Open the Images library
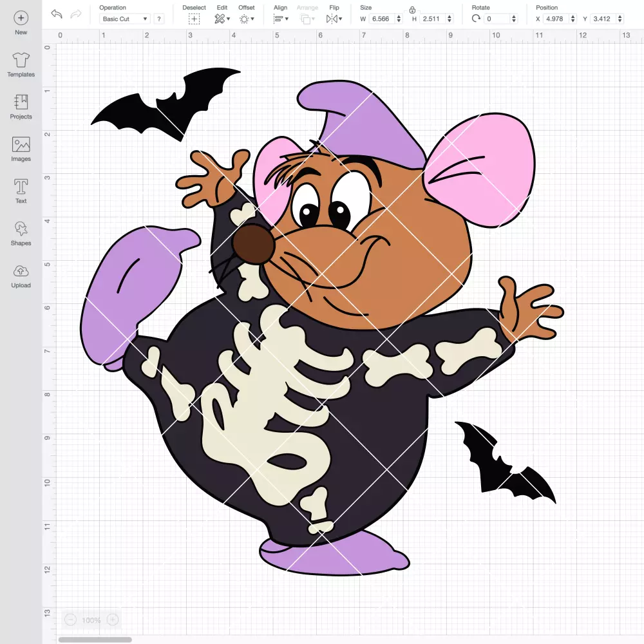This screenshot has height=644, width=644. click(21, 149)
